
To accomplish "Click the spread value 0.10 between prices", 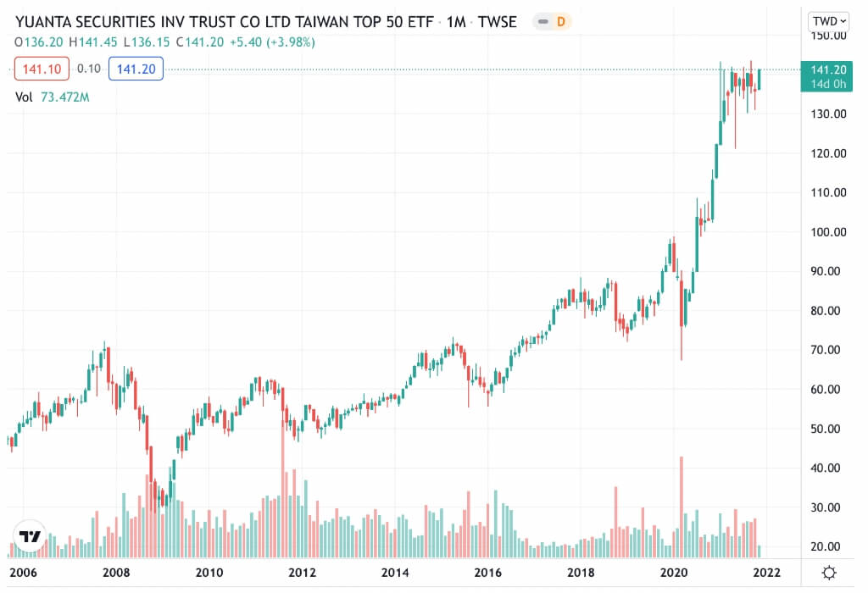I will (88, 69).
